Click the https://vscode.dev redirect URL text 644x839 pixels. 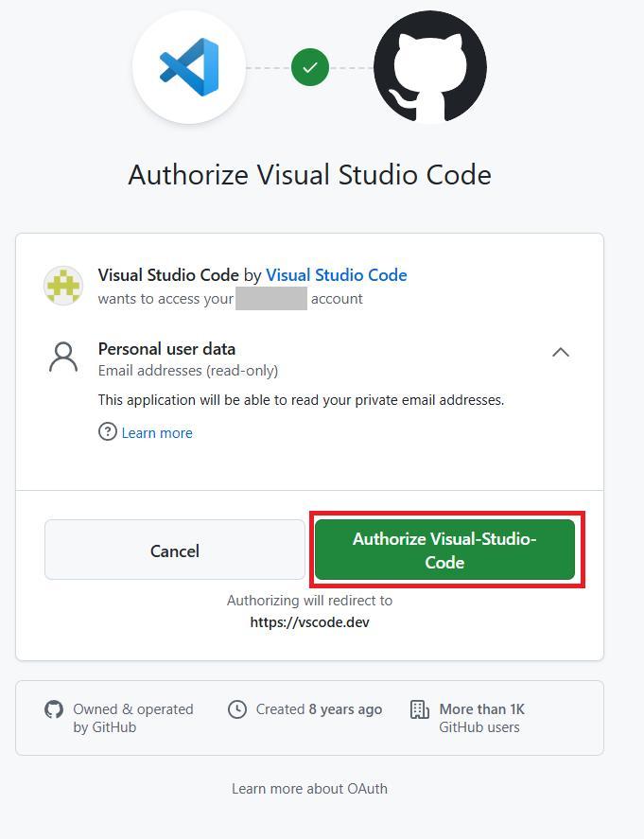[309, 622]
